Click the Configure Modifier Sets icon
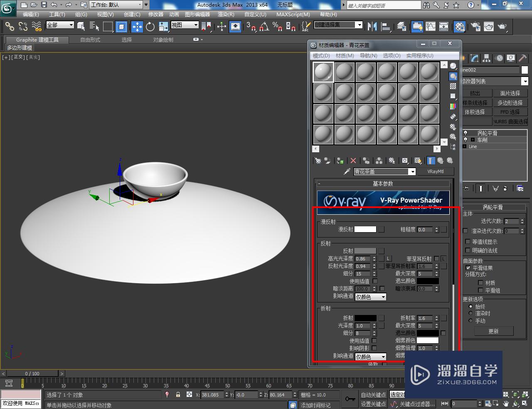532x409 pixels. 520,188
